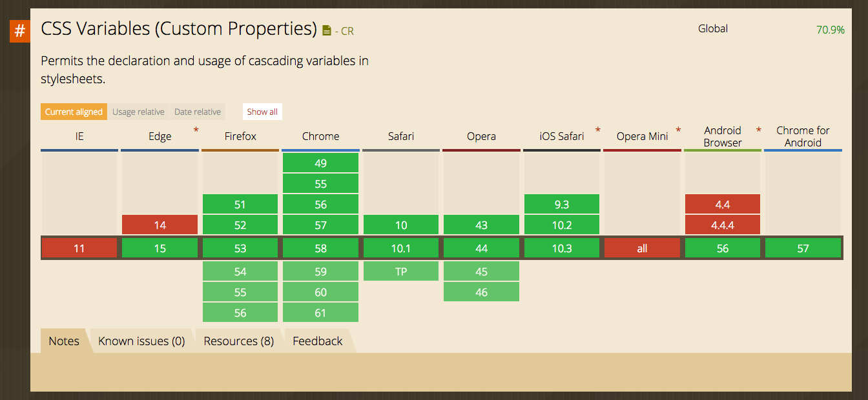
Task: Select the Firefox 53 current cell
Action: (240, 248)
